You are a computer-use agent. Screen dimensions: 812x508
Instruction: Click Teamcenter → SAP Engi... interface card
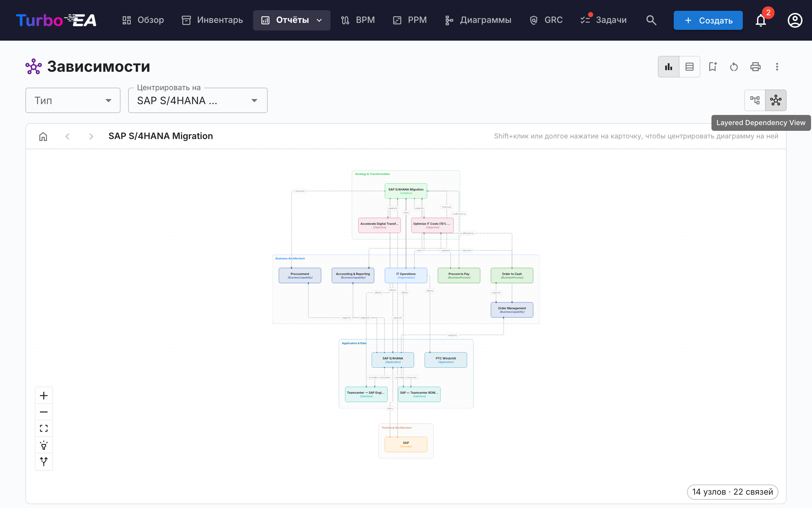point(366,394)
